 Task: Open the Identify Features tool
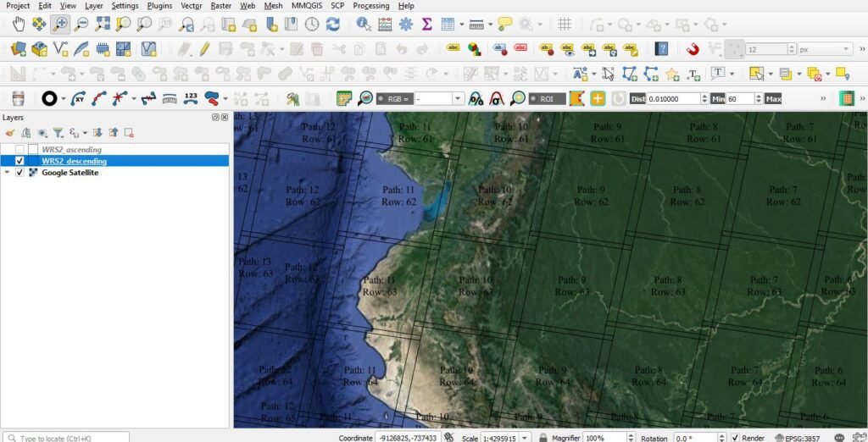coord(364,25)
